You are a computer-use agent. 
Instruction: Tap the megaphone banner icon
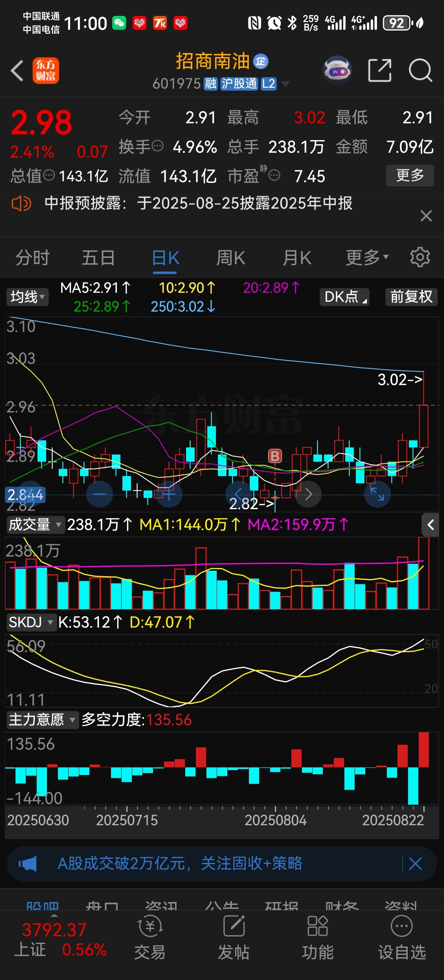(x=27, y=864)
